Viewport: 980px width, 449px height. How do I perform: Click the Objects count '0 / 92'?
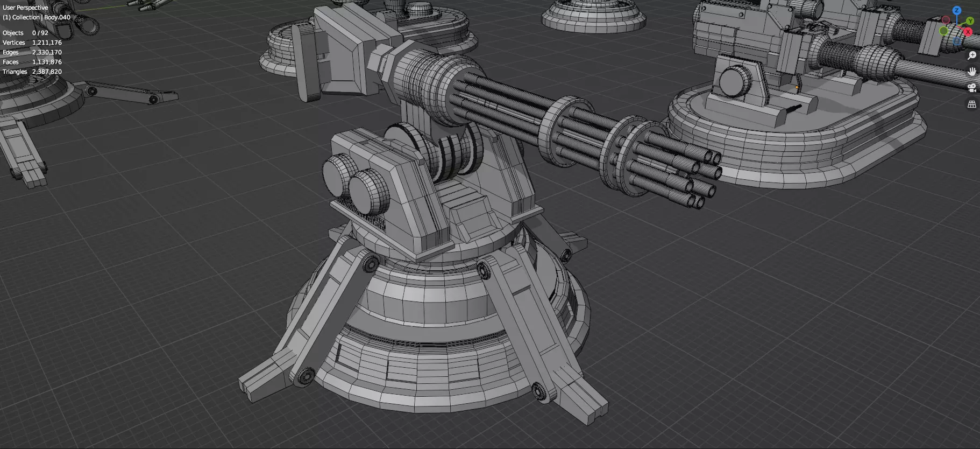(40, 33)
